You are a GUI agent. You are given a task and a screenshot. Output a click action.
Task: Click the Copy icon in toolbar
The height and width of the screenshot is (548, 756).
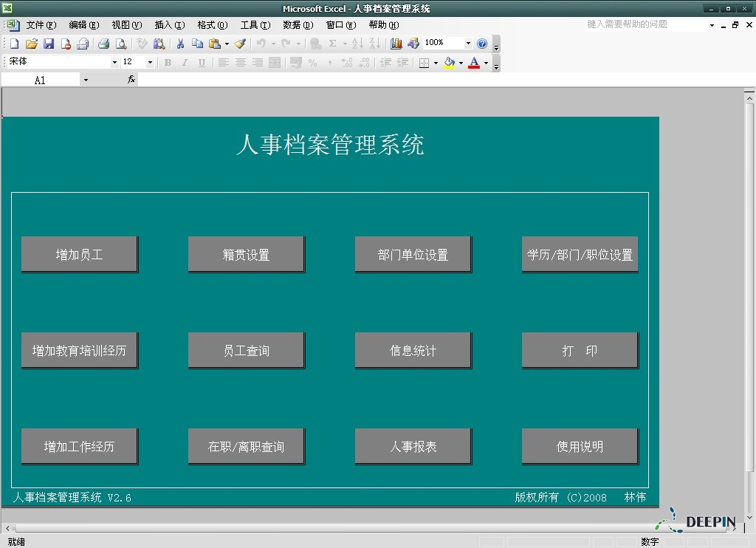click(x=197, y=44)
